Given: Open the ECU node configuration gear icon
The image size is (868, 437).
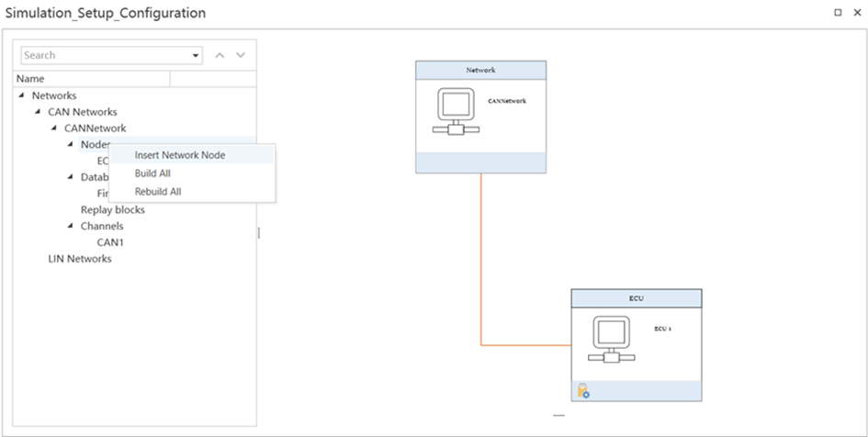Looking at the screenshot, I should pos(583,392).
